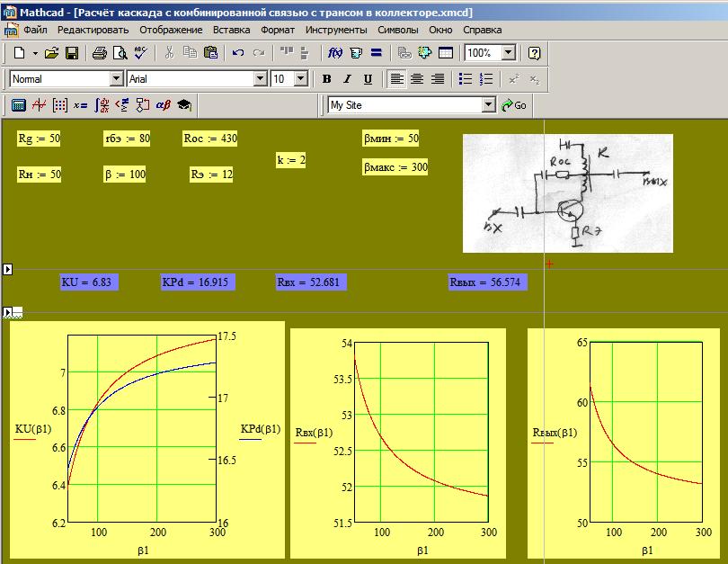The height and width of the screenshot is (564, 728).
Task: Expand the collapsed area above the plots
Action: tap(8, 312)
